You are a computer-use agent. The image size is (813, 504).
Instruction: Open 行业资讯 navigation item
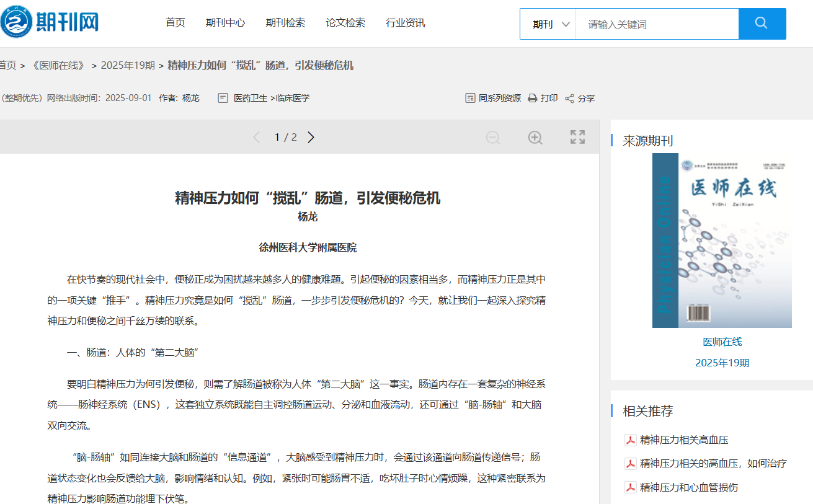coord(405,23)
